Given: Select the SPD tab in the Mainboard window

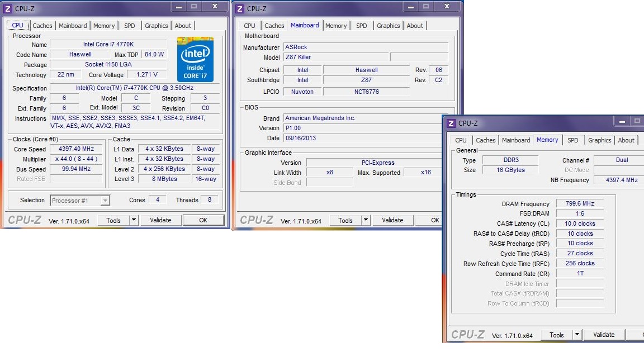Looking at the screenshot, I should 362,26.
